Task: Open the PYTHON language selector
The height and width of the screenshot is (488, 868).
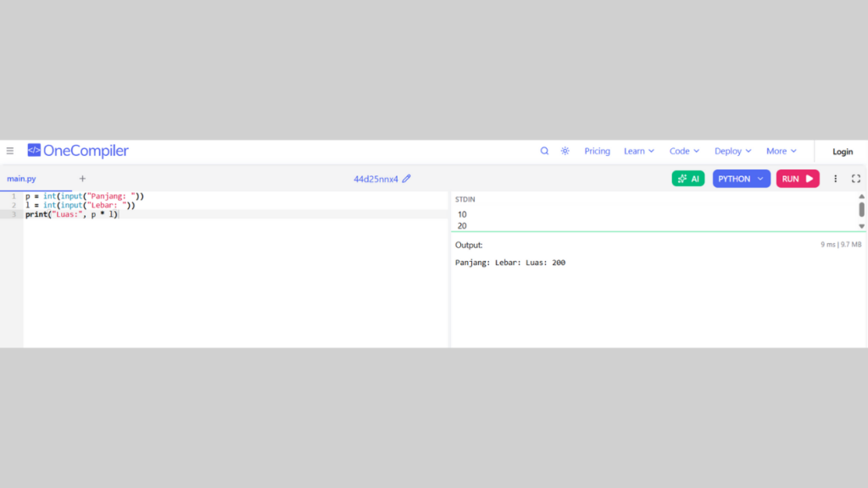Action: tap(741, 179)
